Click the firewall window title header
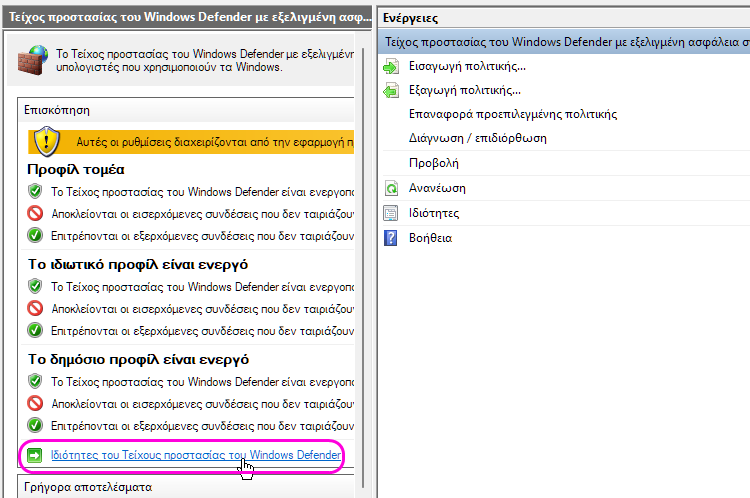750x498 pixels. click(187, 17)
